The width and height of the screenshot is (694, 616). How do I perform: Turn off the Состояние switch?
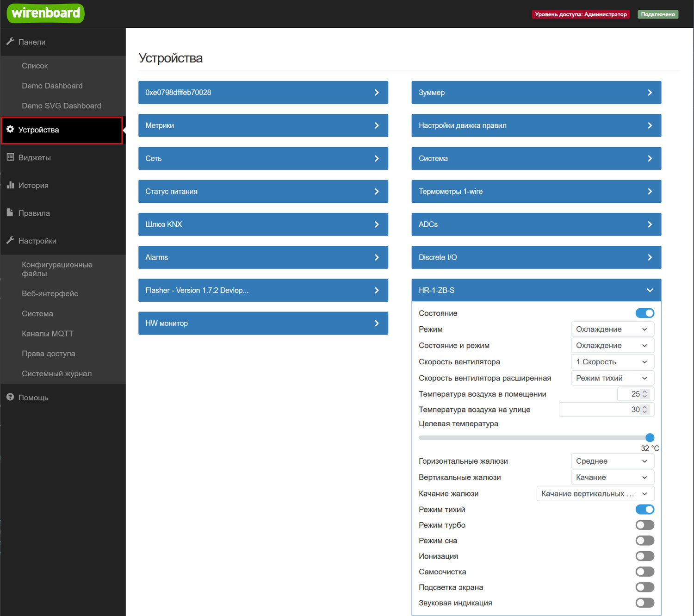(644, 313)
